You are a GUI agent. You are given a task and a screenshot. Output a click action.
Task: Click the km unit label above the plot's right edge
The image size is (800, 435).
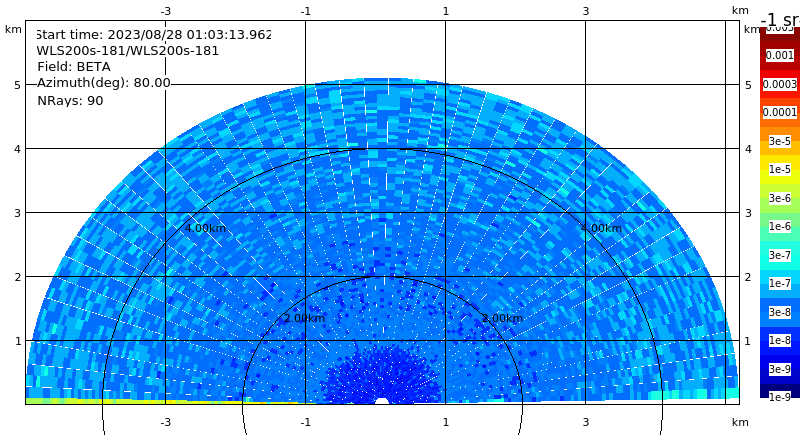[x=740, y=11]
